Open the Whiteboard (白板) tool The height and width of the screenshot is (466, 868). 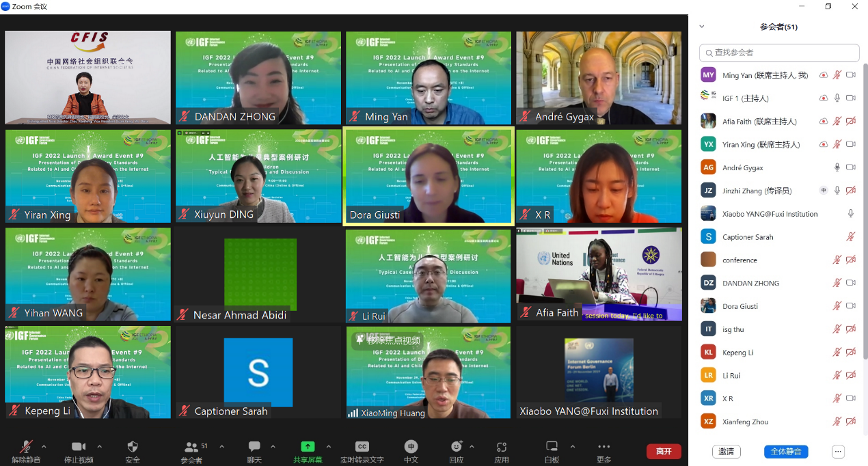click(x=552, y=447)
